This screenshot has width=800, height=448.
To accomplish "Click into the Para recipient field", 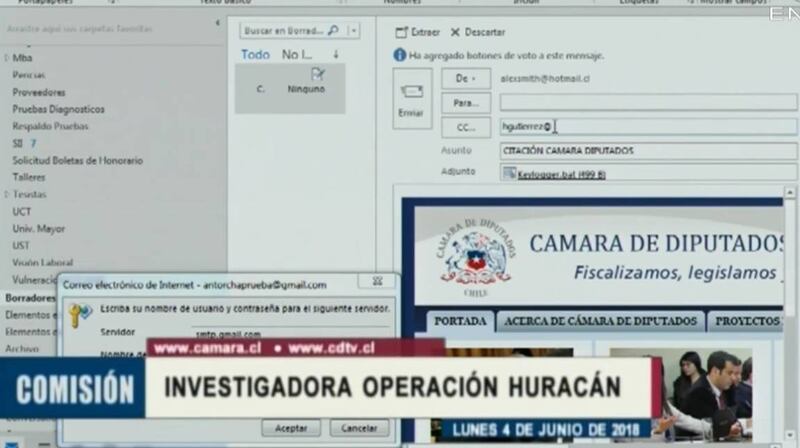I will tap(648, 102).
